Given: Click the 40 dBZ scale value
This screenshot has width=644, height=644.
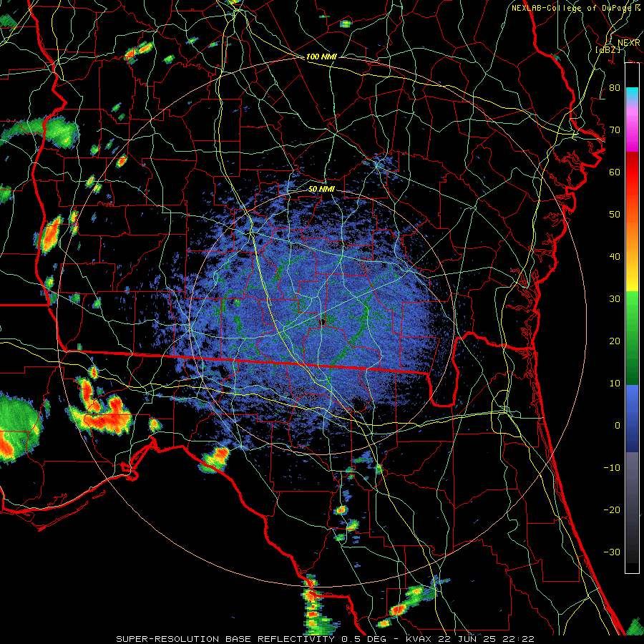Looking at the screenshot, I should coord(615,257).
